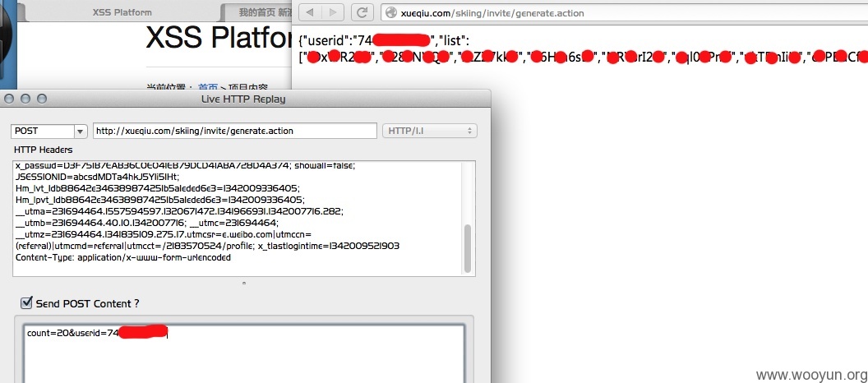The height and width of the screenshot is (383, 868).
Task: Open the HTTP/1.1 version dropdown
Action: [430, 132]
